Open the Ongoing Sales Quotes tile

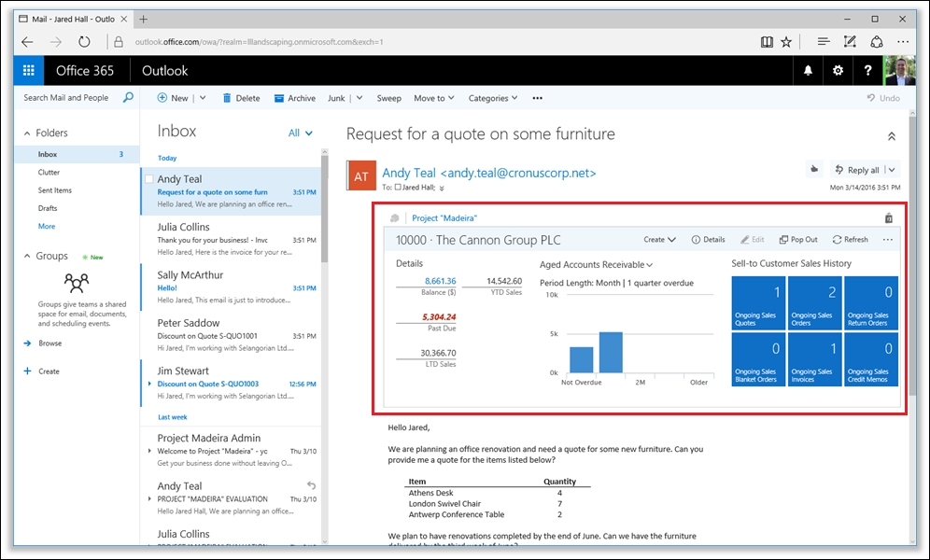point(758,302)
